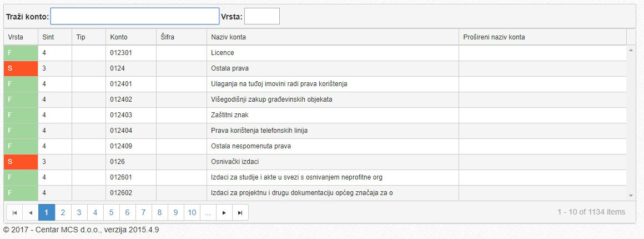The width and height of the screenshot is (644, 239).
Task: Select the Zaštitni znak row
Action: 315,115
